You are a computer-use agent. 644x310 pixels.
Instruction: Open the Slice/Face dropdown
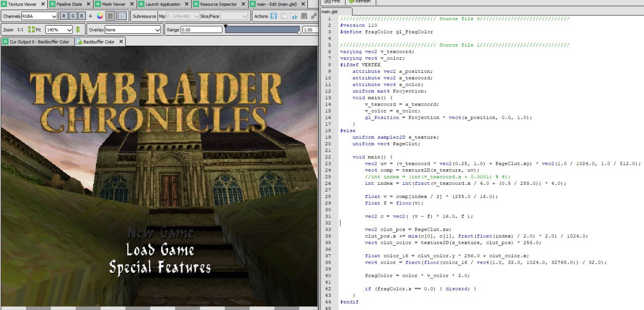[x=234, y=16]
